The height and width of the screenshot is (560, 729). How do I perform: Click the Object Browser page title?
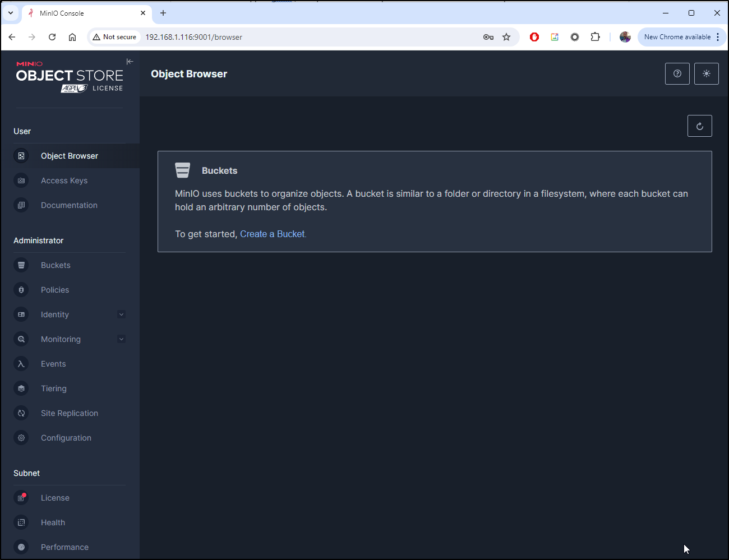tap(189, 74)
